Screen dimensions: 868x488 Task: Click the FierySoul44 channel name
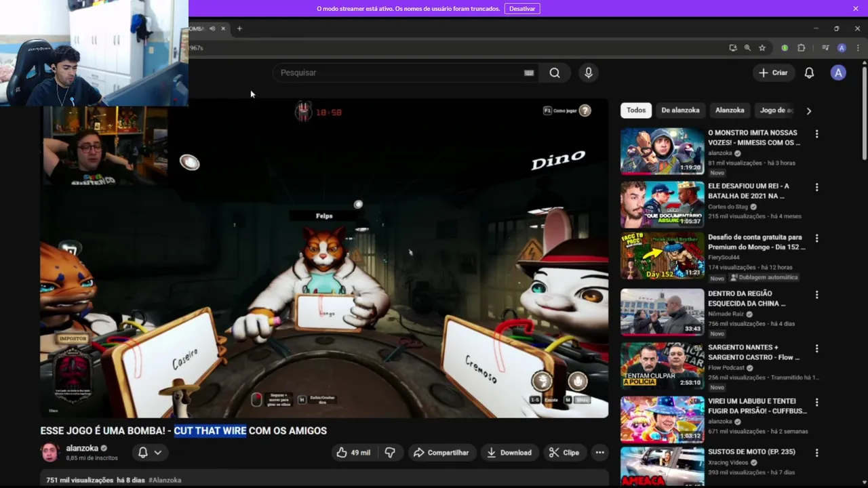[x=724, y=258]
